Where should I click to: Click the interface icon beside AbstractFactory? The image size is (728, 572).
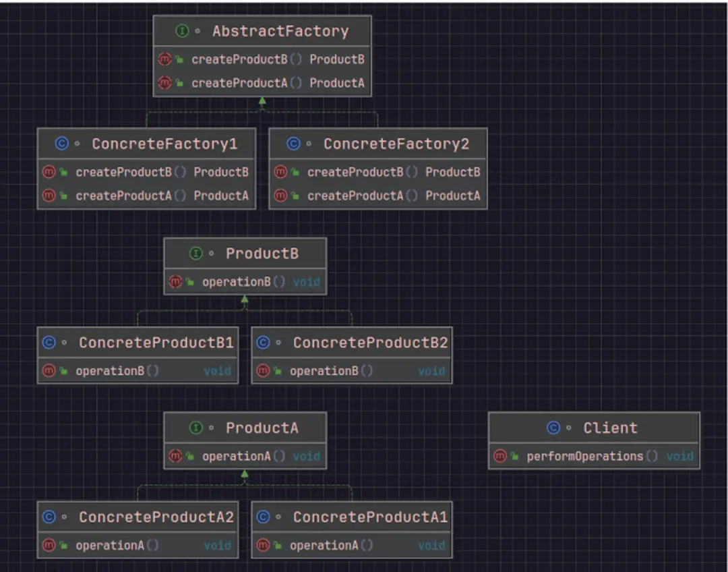(x=182, y=31)
